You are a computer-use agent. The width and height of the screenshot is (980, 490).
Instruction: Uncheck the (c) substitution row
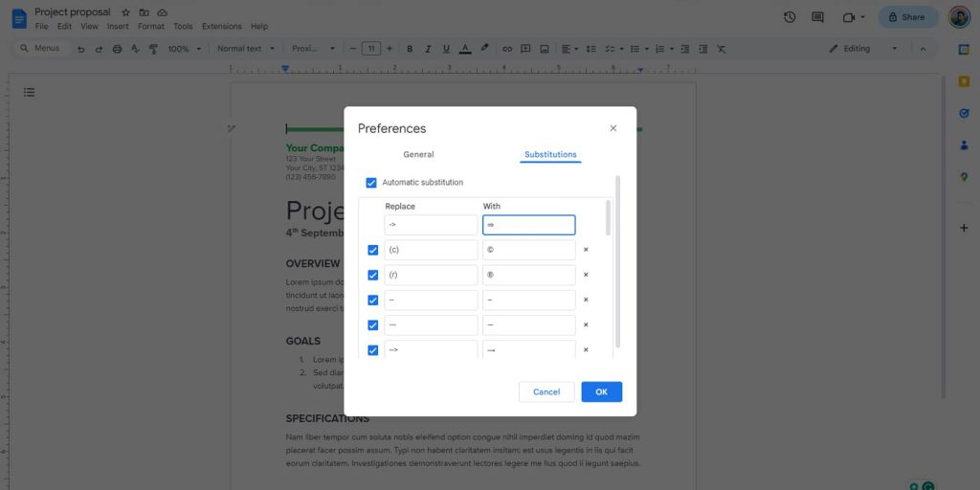point(373,250)
